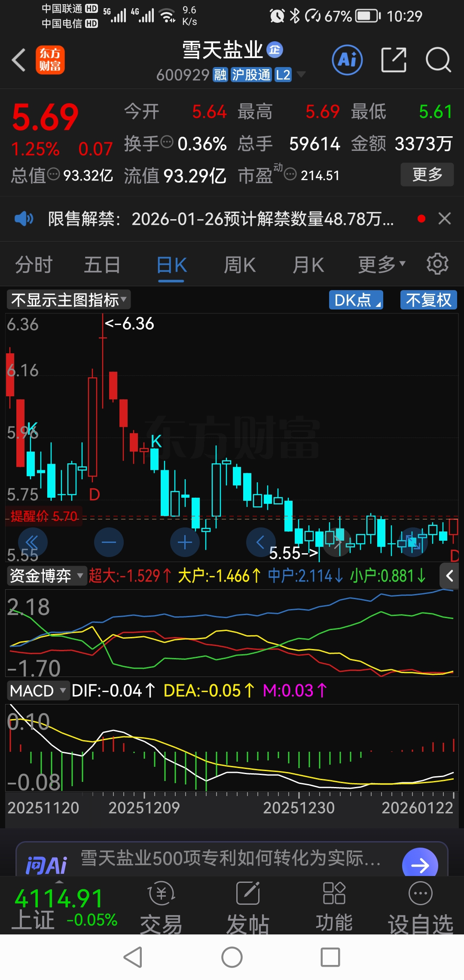
Task: Tap 设自选 watchlist button
Action: (x=421, y=907)
